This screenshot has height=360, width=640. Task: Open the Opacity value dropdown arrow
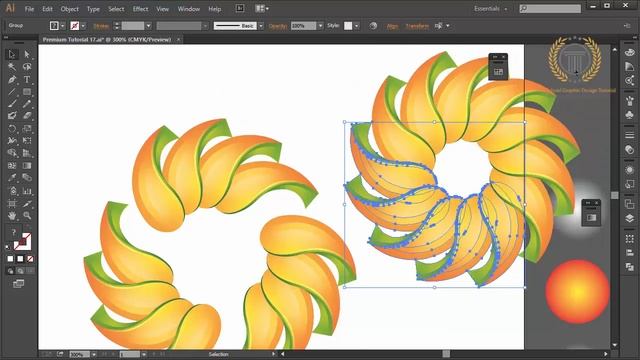pos(320,26)
